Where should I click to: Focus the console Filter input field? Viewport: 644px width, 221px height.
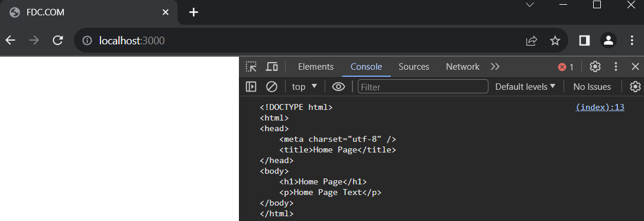tap(423, 86)
